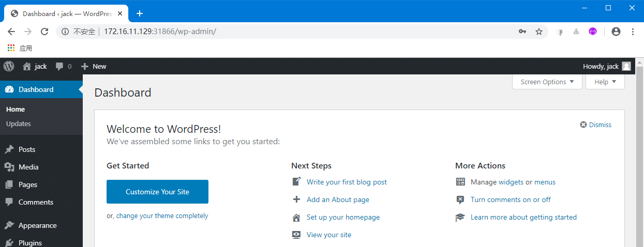Image resolution: width=644 pixels, height=247 pixels.
Task: Expand the Screen Options panel
Action: coord(547,82)
